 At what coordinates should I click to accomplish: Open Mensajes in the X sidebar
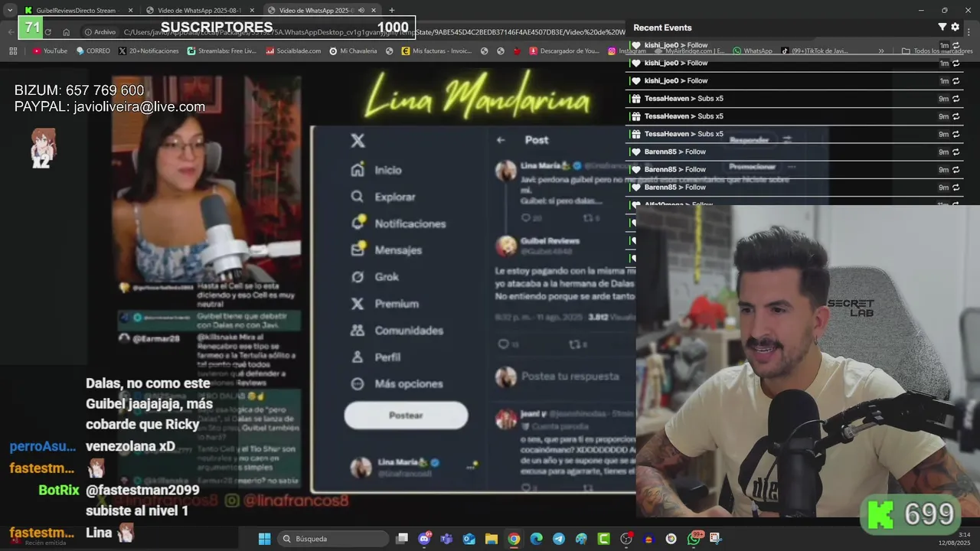point(387,250)
